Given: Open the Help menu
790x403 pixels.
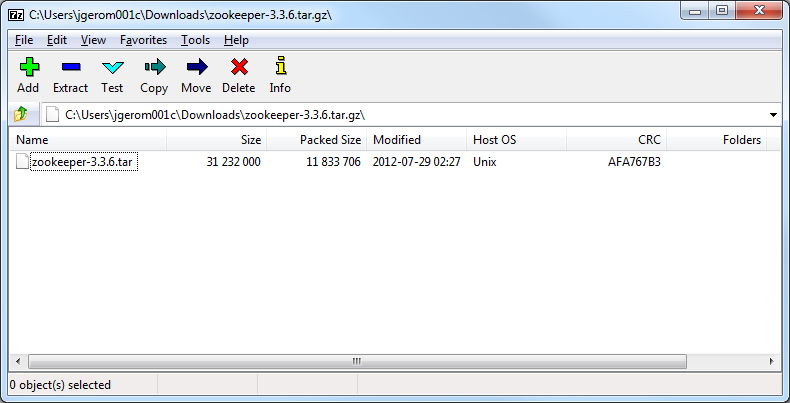Looking at the screenshot, I should coord(236,40).
